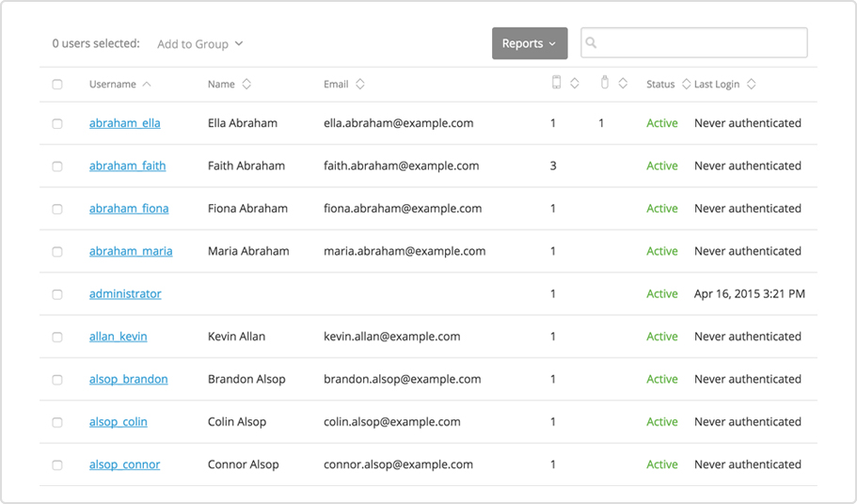This screenshot has height=504, width=857.
Task: Open the Add to Group dropdown
Action: click(199, 44)
